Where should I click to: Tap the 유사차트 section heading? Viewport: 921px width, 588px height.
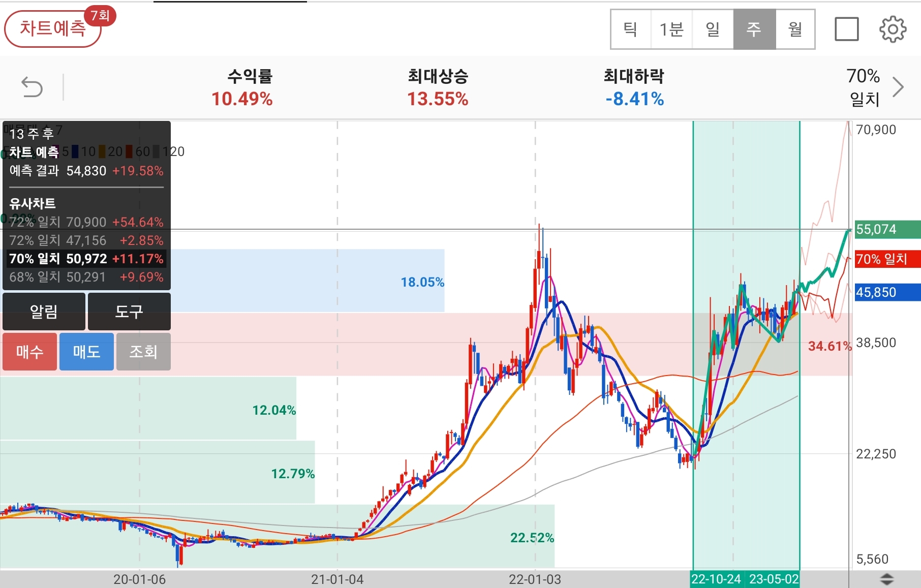pyautogui.click(x=33, y=203)
